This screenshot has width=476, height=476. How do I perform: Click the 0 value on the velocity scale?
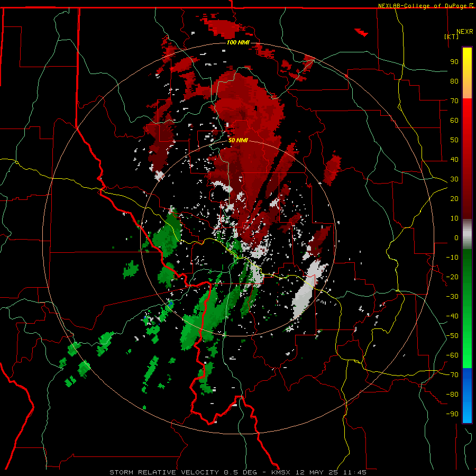(x=456, y=237)
